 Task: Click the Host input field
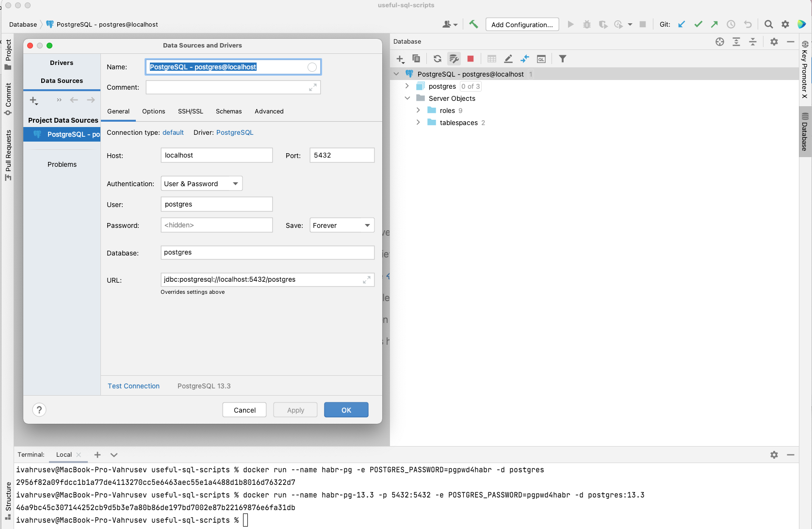point(217,155)
